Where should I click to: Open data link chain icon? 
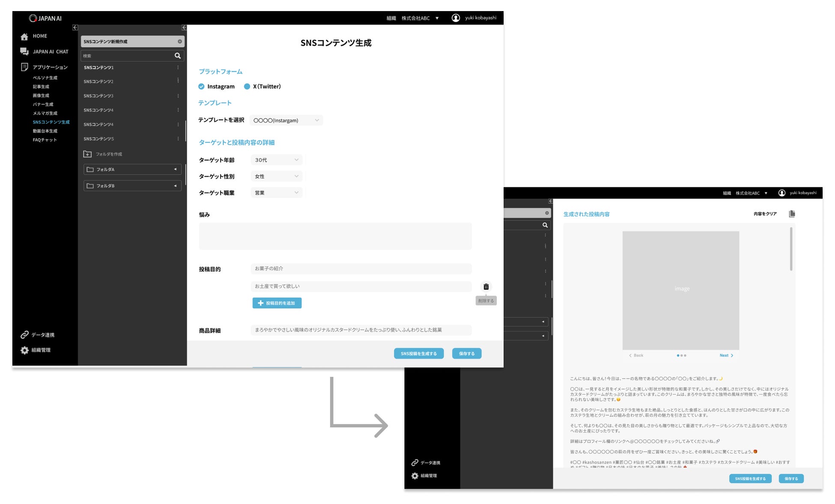pos(24,335)
